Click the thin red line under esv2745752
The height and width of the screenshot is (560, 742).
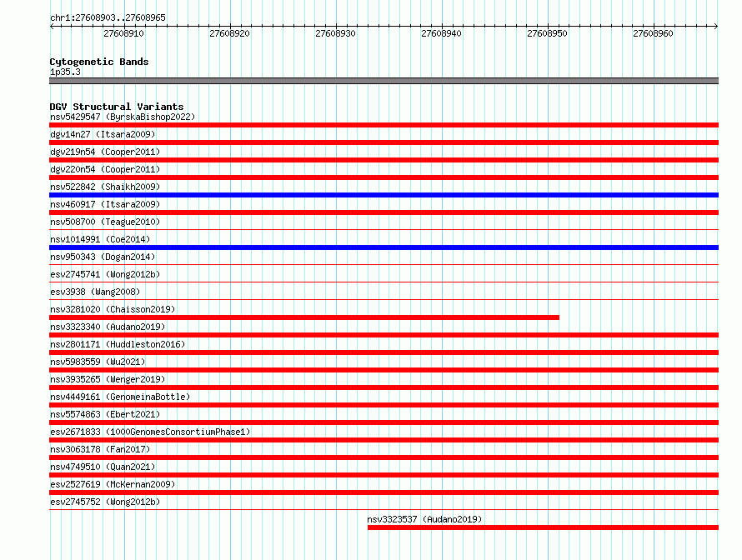[384, 510]
